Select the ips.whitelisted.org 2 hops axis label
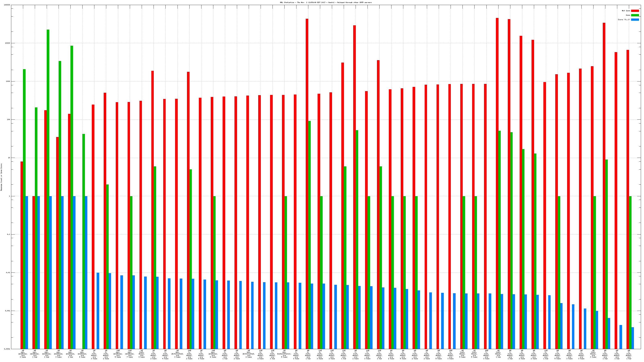Image resolution: width=644 pixels, height=362 pixels. [x=249, y=354]
